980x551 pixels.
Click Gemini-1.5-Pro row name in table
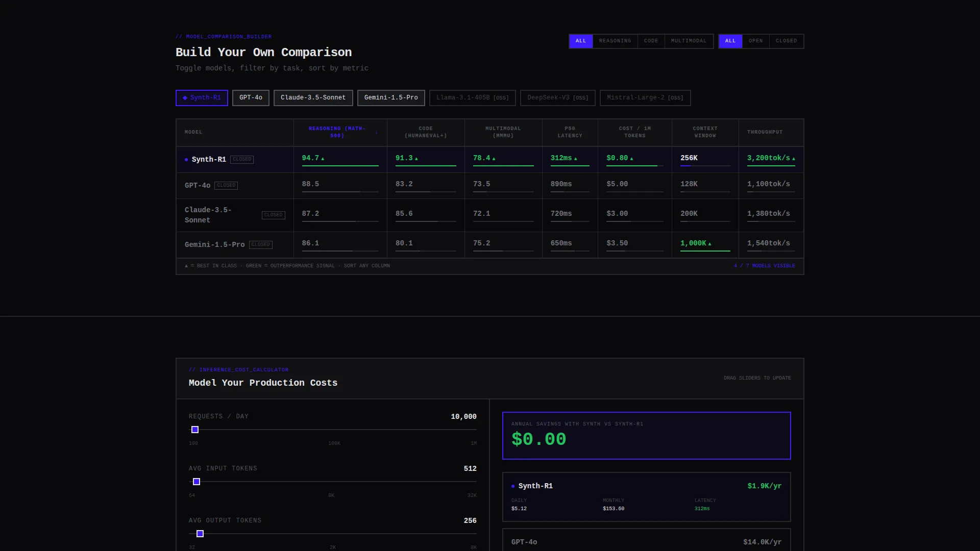point(214,245)
